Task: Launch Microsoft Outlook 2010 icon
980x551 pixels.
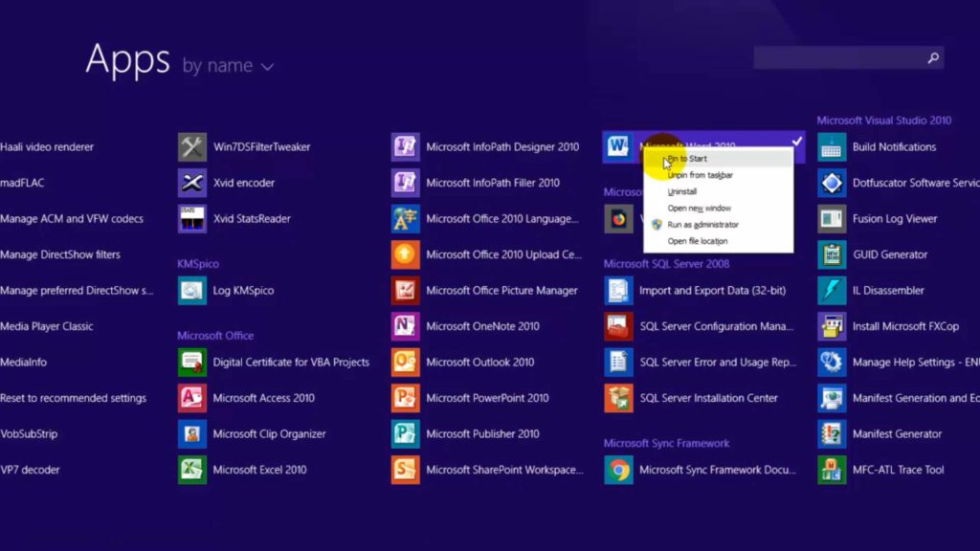Action: [x=406, y=363]
